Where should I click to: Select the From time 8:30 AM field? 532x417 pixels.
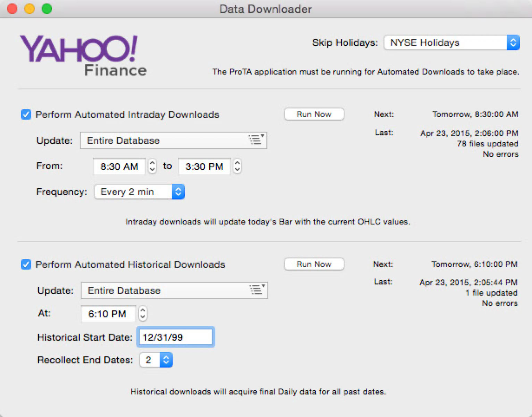click(x=119, y=167)
